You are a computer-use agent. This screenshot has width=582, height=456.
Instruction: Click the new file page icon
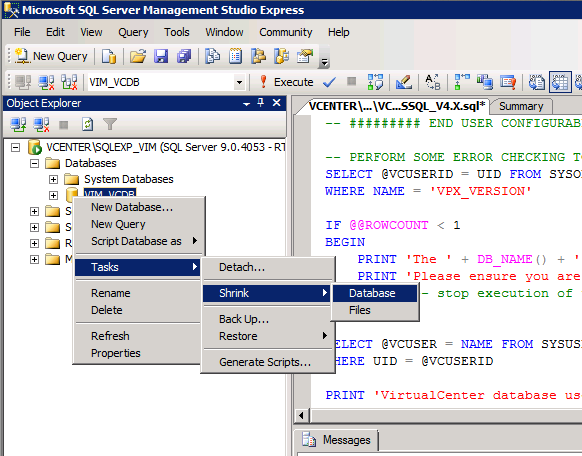point(109,56)
